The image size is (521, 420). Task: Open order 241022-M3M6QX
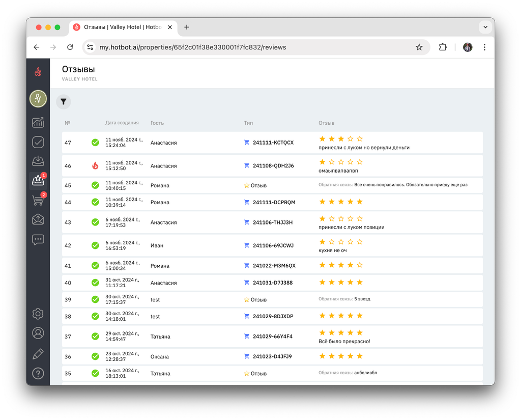click(274, 265)
